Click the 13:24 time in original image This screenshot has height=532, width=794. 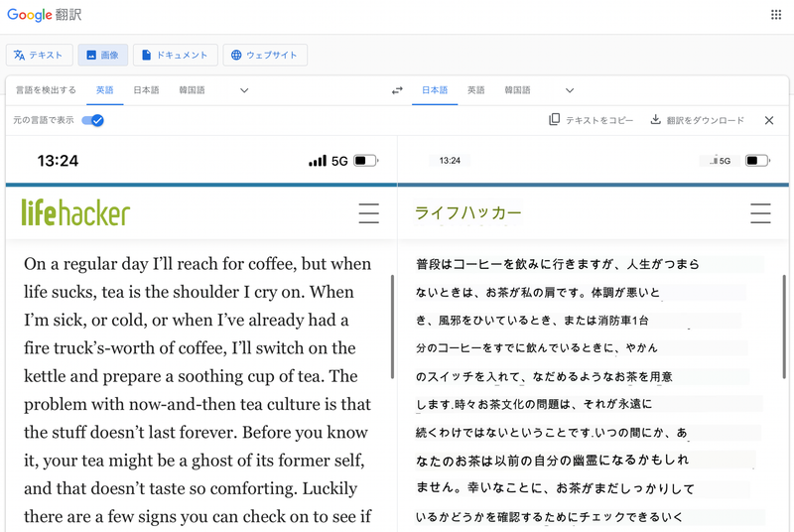coord(58,161)
